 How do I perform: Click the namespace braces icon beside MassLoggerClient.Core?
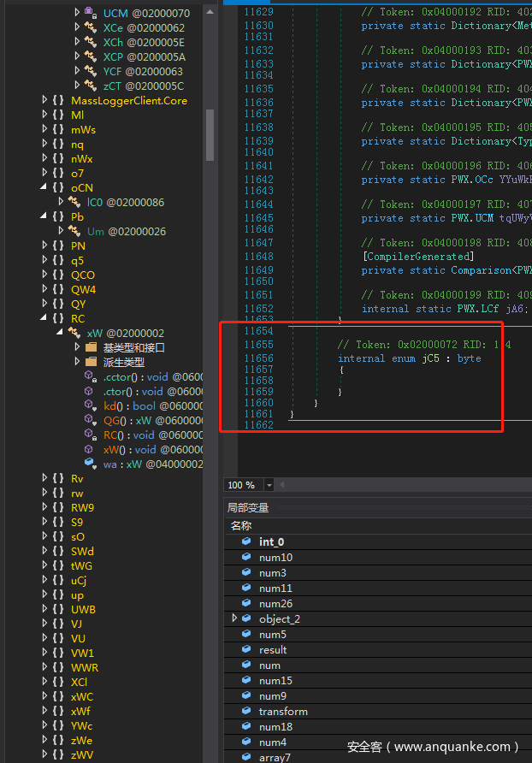pyautogui.click(x=58, y=100)
